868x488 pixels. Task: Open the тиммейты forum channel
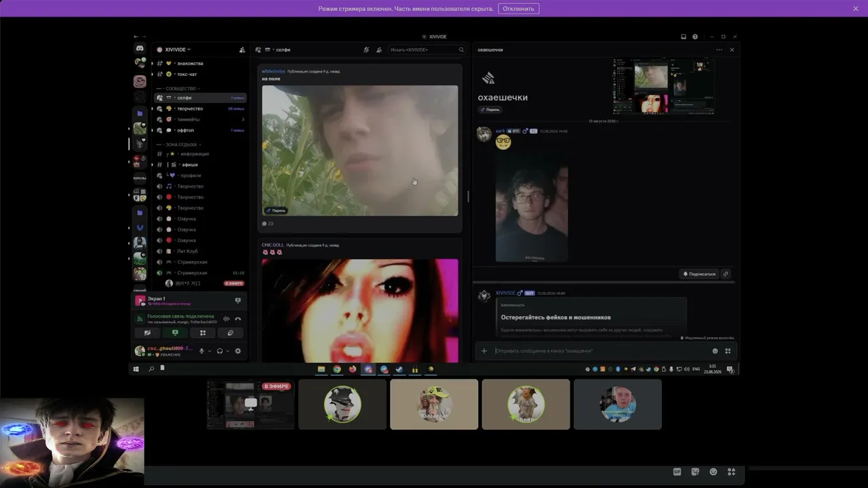201,119
